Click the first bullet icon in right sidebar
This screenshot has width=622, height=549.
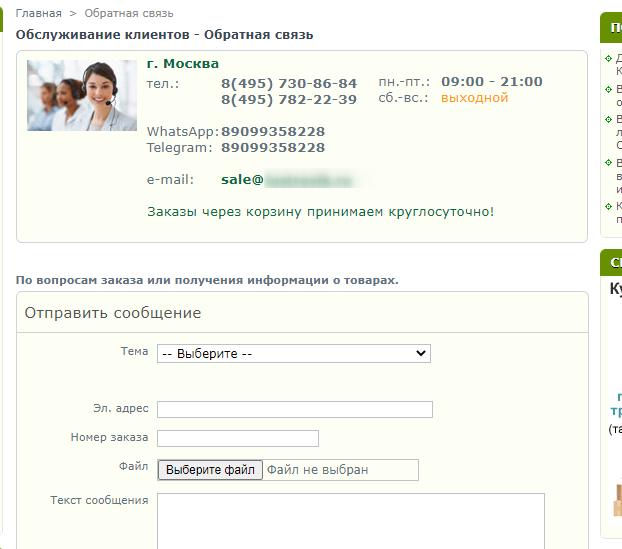[x=607, y=58]
